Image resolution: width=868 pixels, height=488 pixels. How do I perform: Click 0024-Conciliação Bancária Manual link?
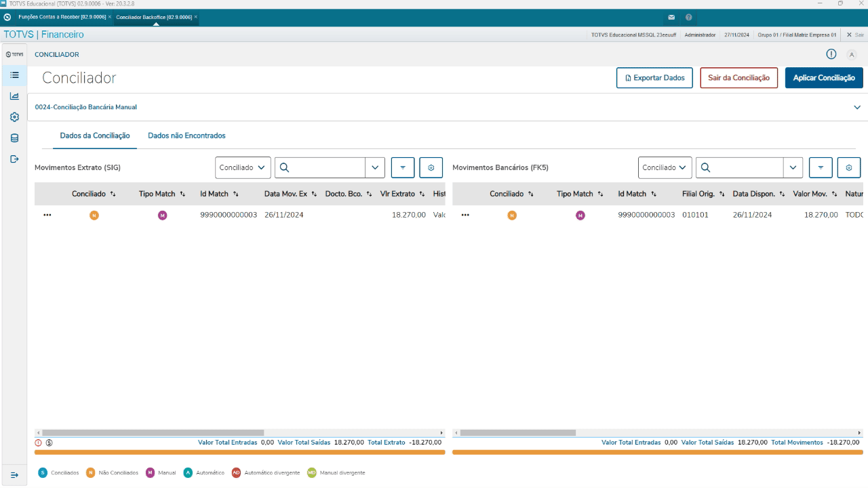point(86,107)
